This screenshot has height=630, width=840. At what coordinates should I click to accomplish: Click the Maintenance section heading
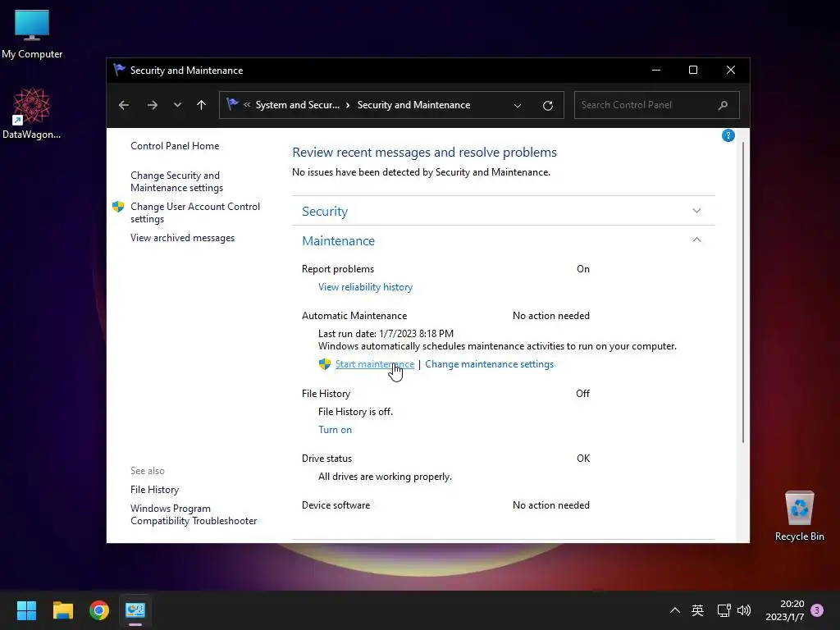pos(338,240)
